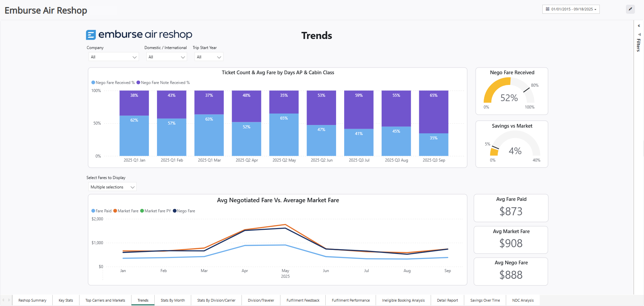This screenshot has height=306, width=644.
Task: Open the Trip Start Year dropdown
Action: click(209, 56)
